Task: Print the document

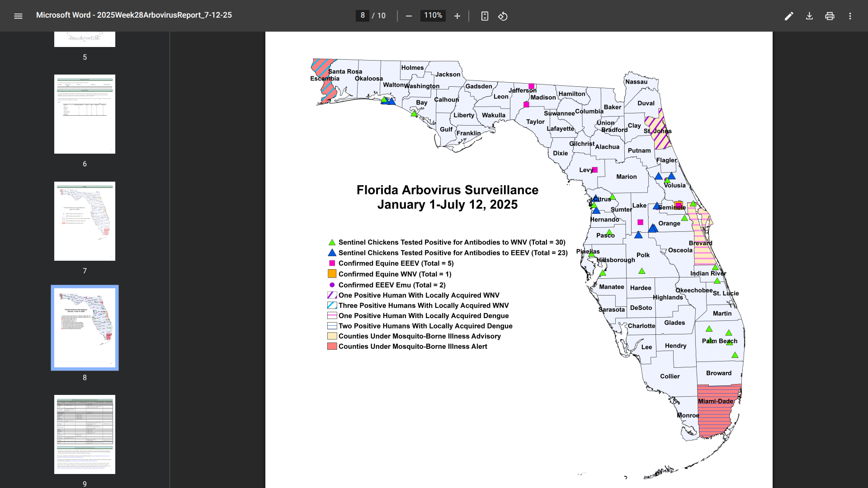Action: pyautogui.click(x=830, y=16)
